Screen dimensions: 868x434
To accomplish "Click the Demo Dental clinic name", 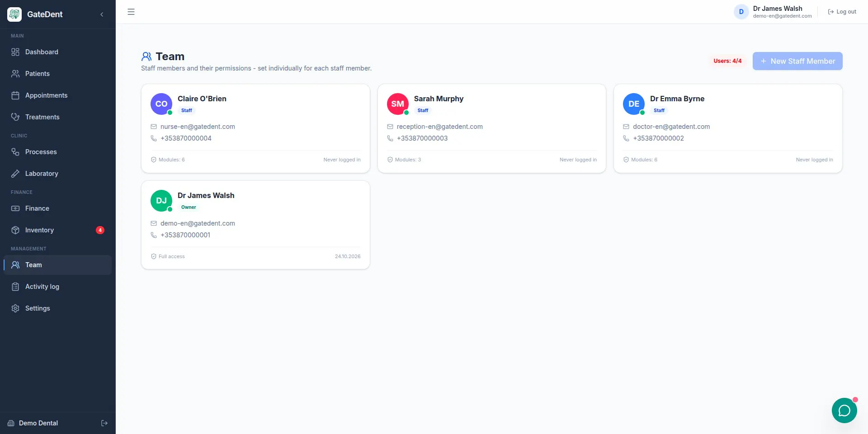I will point(38,423).
